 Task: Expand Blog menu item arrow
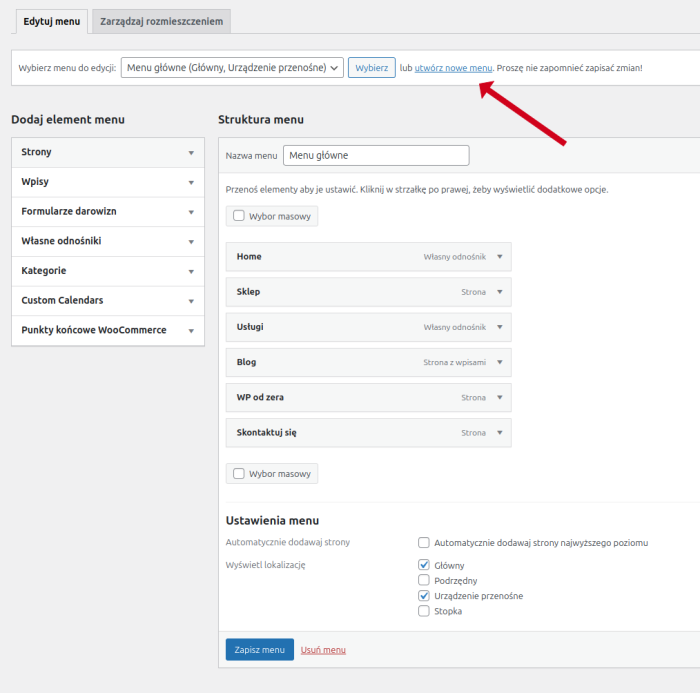(499, 362)
